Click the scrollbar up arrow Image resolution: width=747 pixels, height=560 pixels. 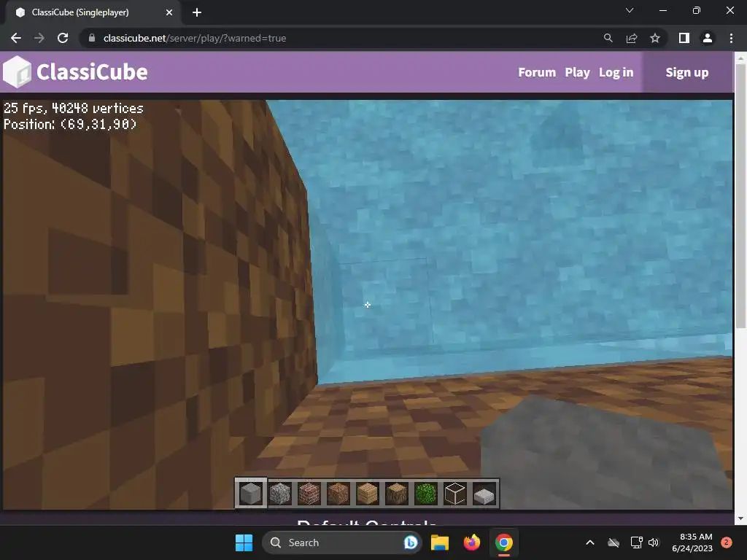point(740,58)
